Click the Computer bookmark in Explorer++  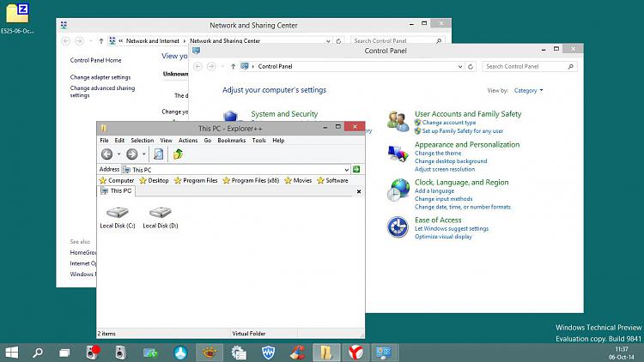tap(117, 181)
